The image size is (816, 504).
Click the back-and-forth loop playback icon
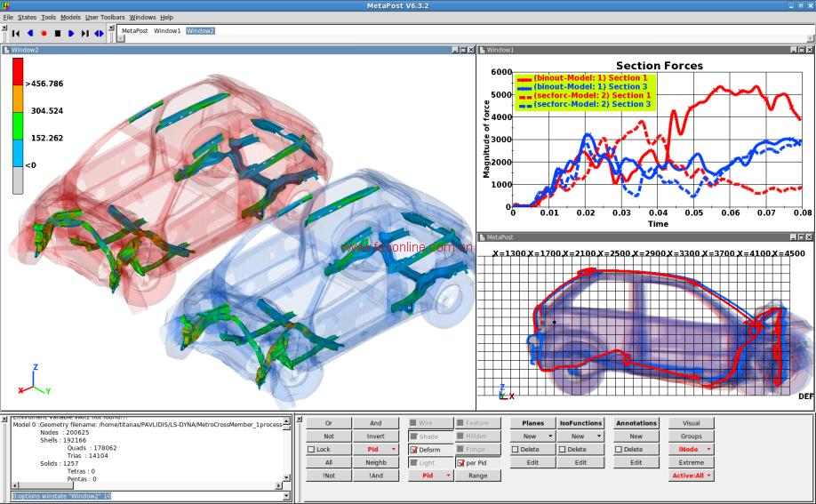coord(99,33)
